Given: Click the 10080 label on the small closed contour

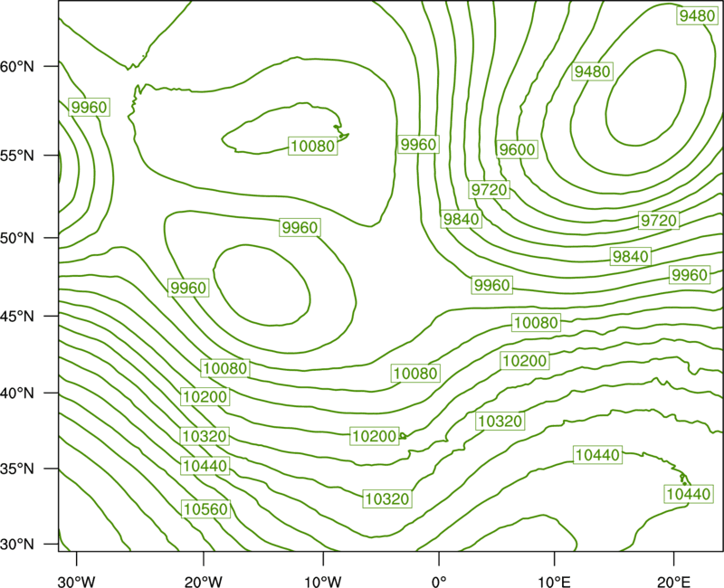Looking at the screenshot, I should 312,147.
